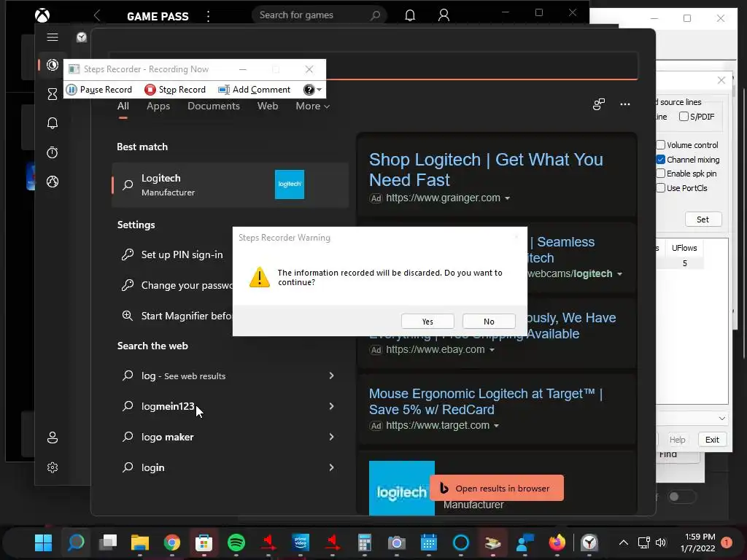Expand the target.com ad dropdown arrow
This screenshot has width=747, height=560.
click(x=496, y=426)
